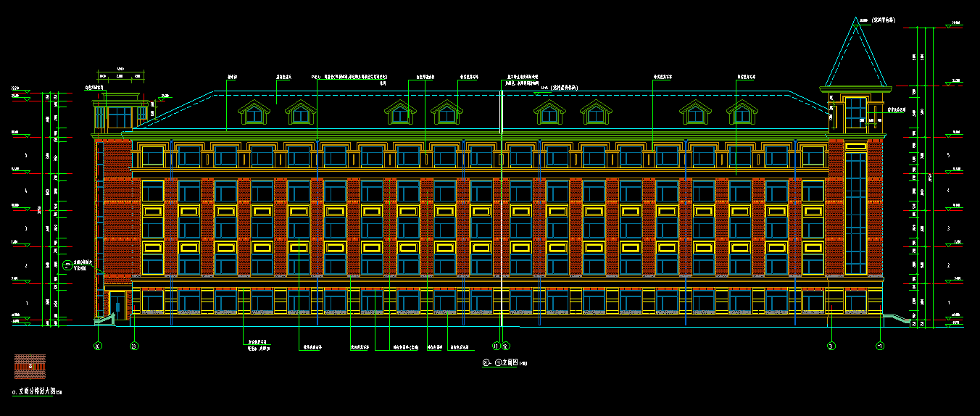Select the axis bubble labeled B
The image size is (980, 416).
tap(134, 346)
